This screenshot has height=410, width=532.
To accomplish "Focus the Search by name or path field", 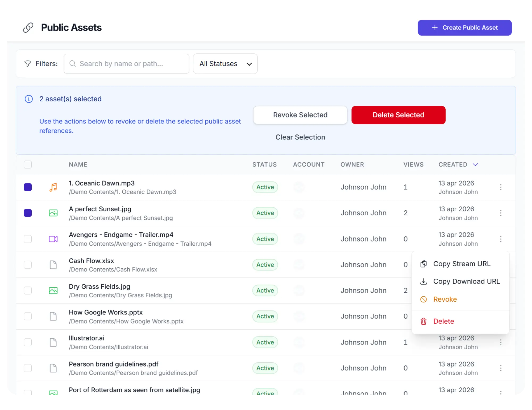I will pyautogui.click(x=126, y=64).
